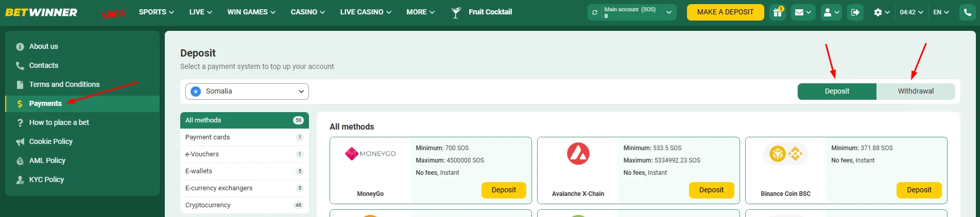Open the Cookie Policy link
The height and width of the screenshot is (217, 980).
pos(51,142)
